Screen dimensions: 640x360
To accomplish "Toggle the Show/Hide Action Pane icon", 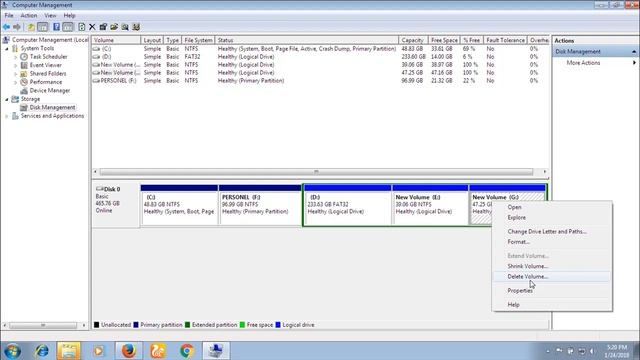I will click(x=68, y=27).
